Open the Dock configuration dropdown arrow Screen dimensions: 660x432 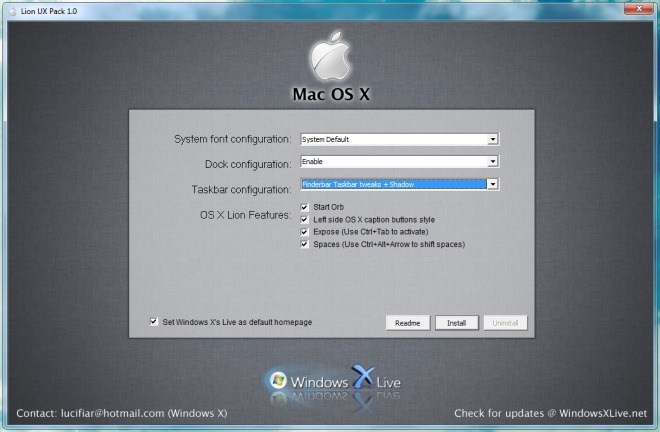coord(492,162)
